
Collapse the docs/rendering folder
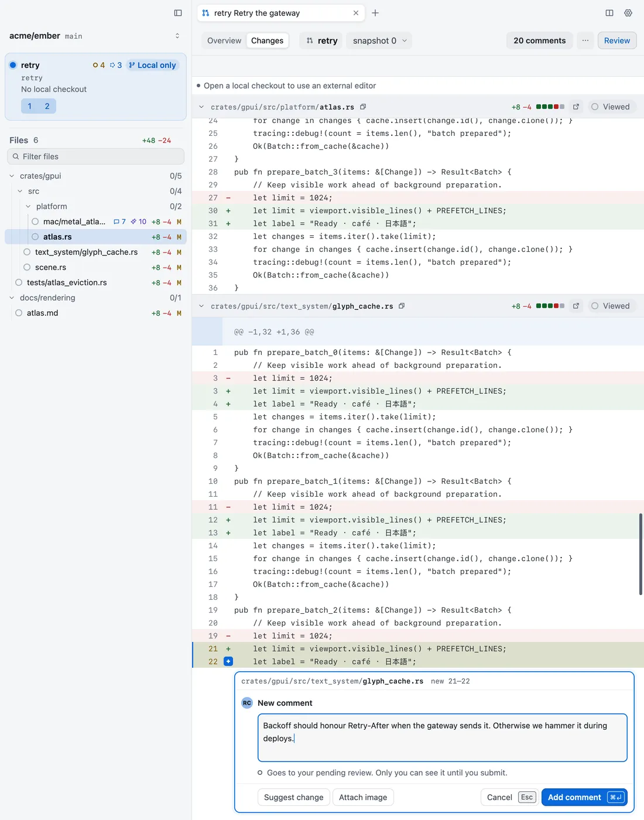12,298
